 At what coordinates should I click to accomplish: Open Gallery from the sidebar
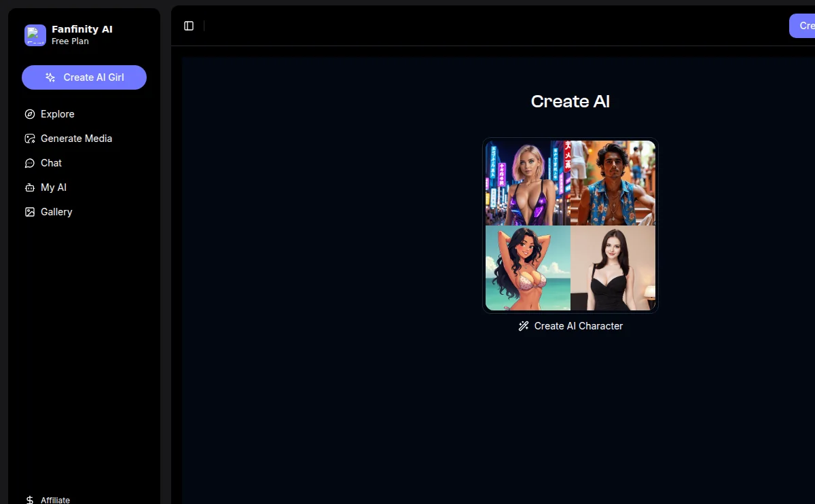[84, 212]
